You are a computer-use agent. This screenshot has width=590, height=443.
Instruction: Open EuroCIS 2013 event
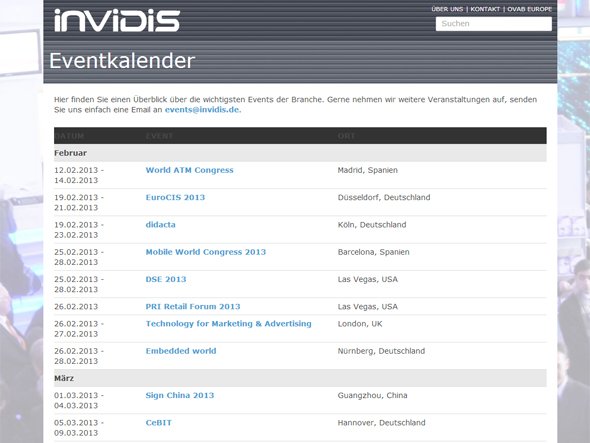click(175, 198)
